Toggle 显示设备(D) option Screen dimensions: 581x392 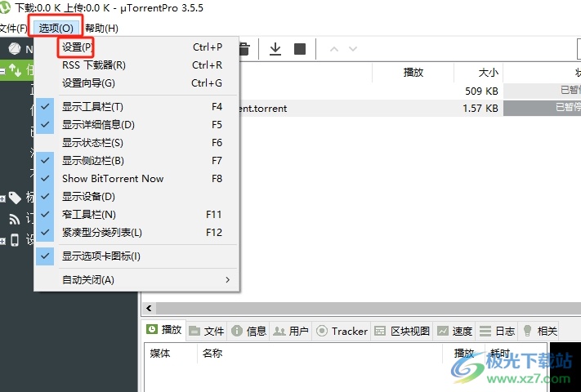[137, 197]
